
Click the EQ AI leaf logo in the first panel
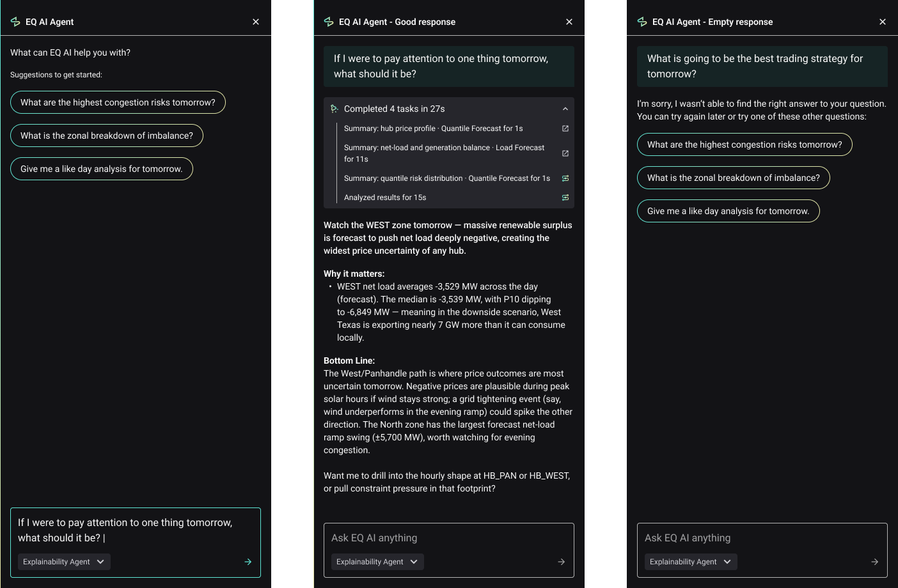point(15,21)
